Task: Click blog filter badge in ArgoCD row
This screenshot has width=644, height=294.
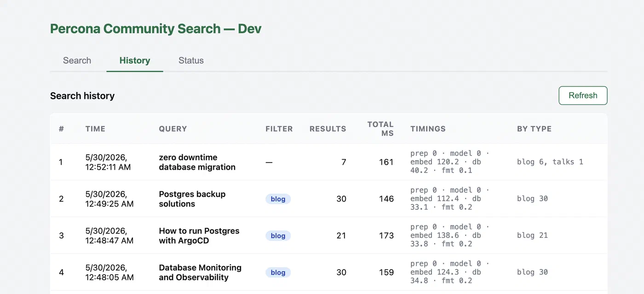Action: point(278,236)
